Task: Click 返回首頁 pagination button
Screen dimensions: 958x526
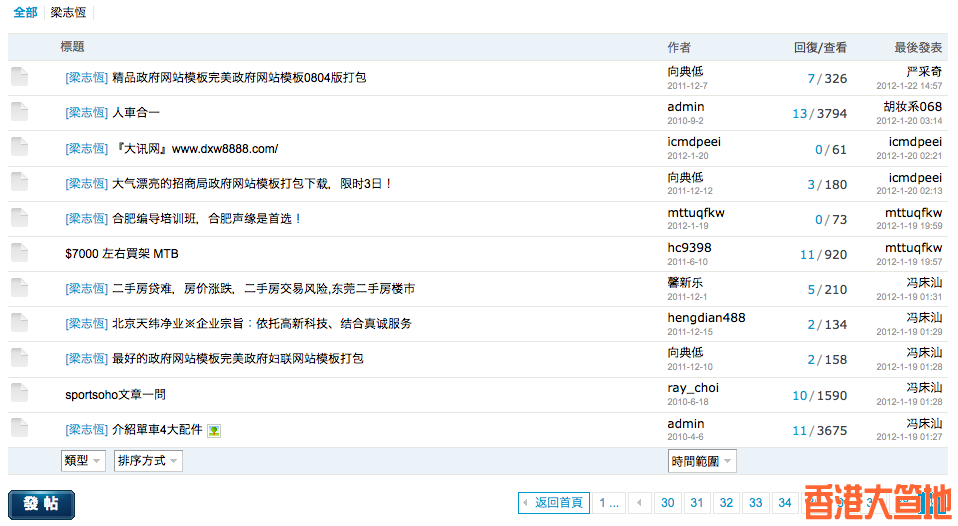Action: 554,503
